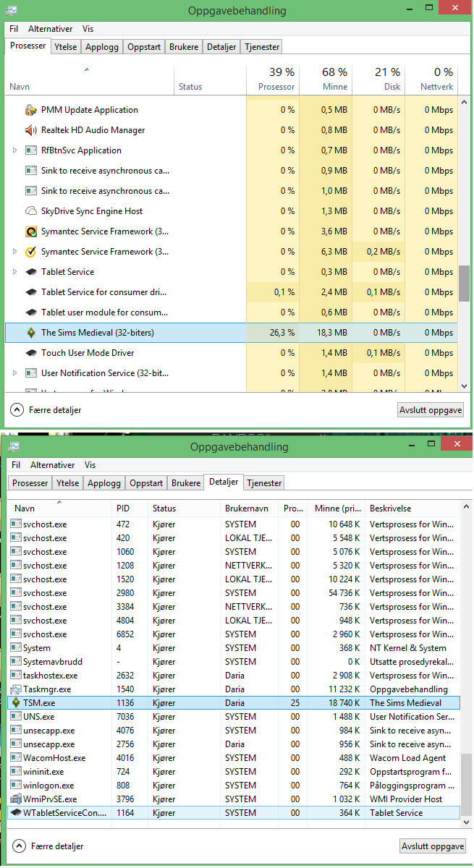
Task: Click the Touch User Mode Driver icon
Action: pos(31,353)
